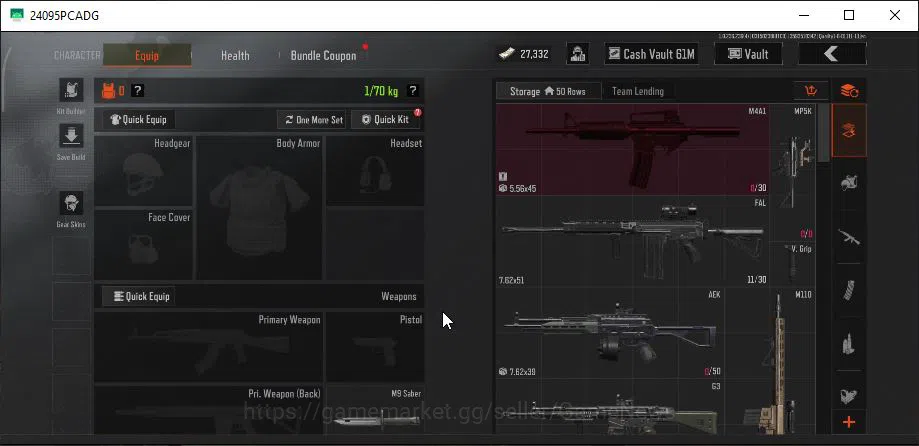Select the G3 rifle in storage

coord(610,407)
